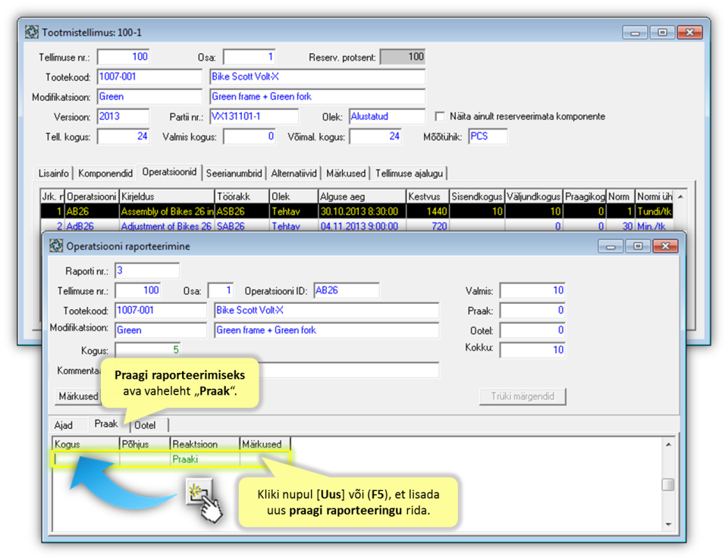Viewport: 728px width, 560px height.
Task: Click the Kogus quantity input field
Action: (x=148, y=350)
